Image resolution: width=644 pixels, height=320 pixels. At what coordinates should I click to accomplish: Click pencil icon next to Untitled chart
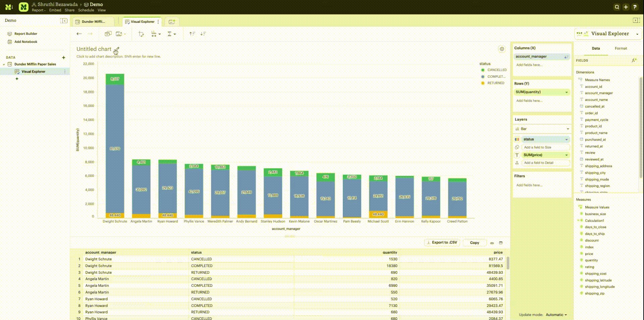[116, 50]
